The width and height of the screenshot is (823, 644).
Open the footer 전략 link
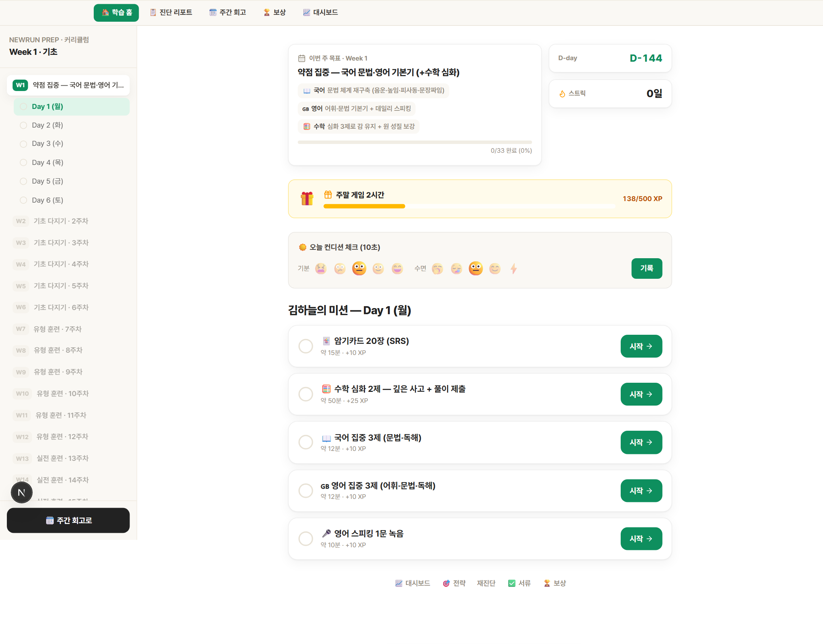click(x=454, y=583)
